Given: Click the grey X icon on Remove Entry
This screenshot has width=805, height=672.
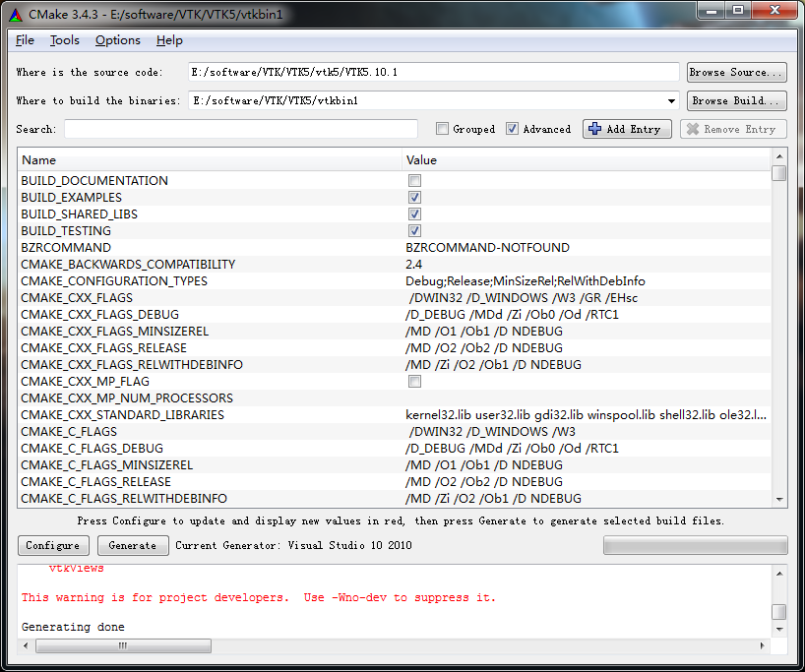Looking at the screenshot, I should (693, 129).
